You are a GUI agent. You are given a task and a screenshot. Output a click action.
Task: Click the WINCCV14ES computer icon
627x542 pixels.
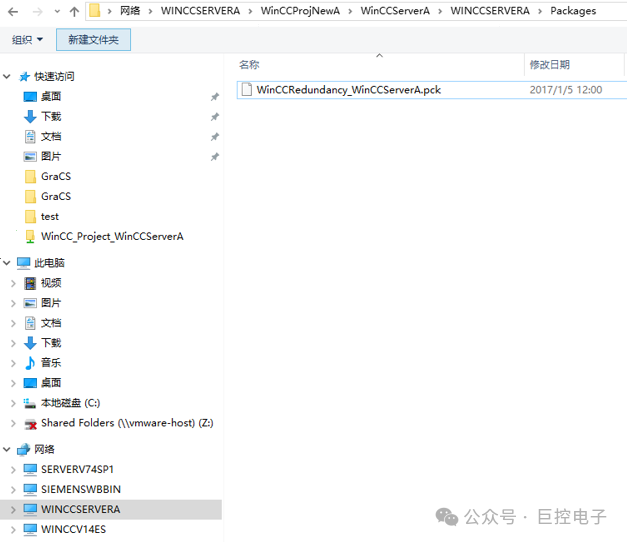coord(30,529)
